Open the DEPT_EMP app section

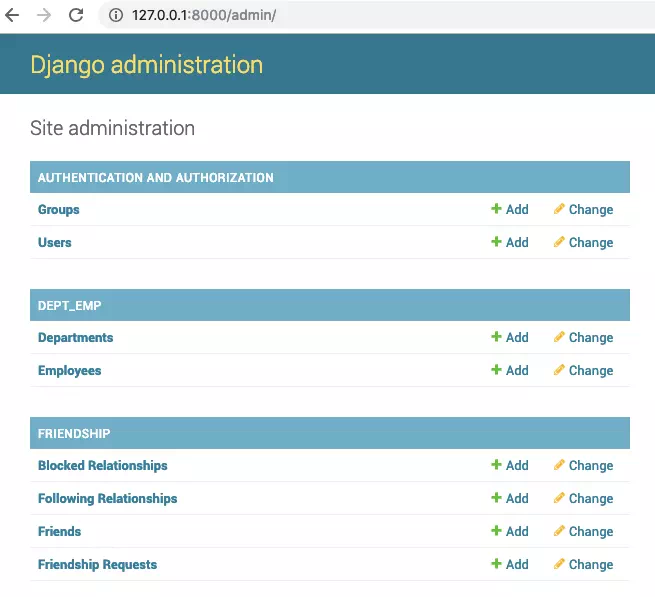(x=69, y=306)
